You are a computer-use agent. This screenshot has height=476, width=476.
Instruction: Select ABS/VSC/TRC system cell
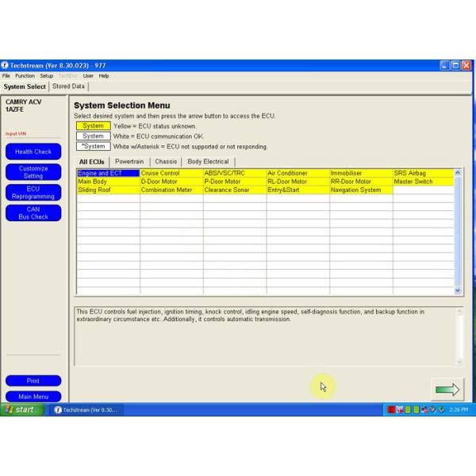234,173
